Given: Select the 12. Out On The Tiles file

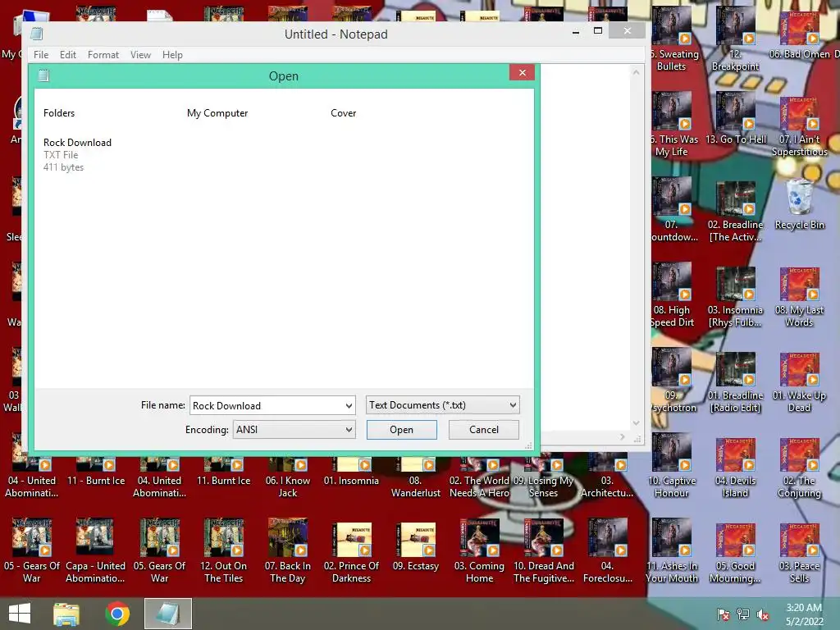Looking at the screenshot, I should (223, 552).
